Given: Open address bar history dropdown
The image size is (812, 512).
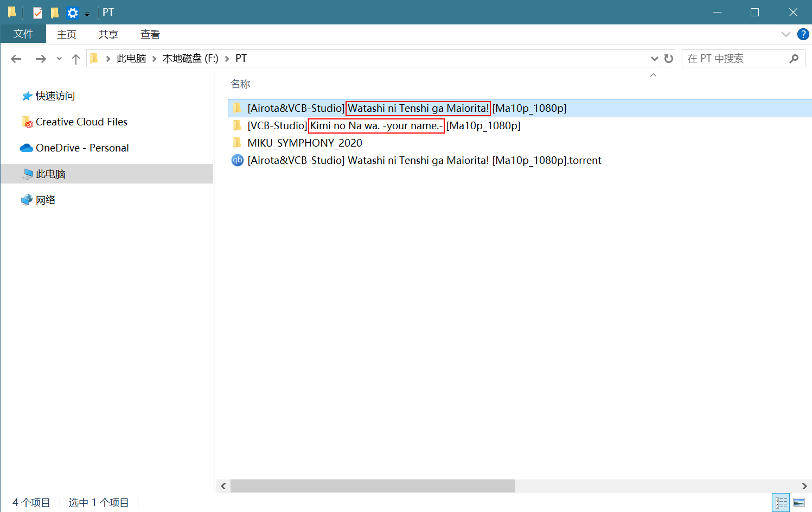Looking at the screenshot, I should click(x=654, y=59).
